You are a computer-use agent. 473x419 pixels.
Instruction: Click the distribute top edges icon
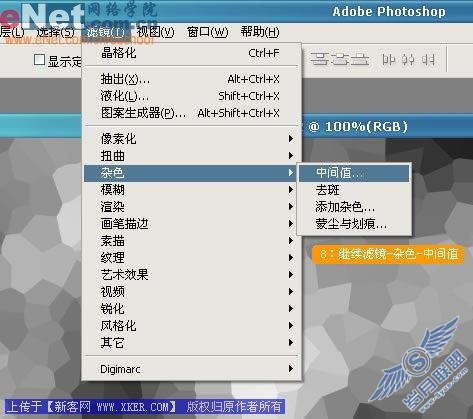(319, 60)
